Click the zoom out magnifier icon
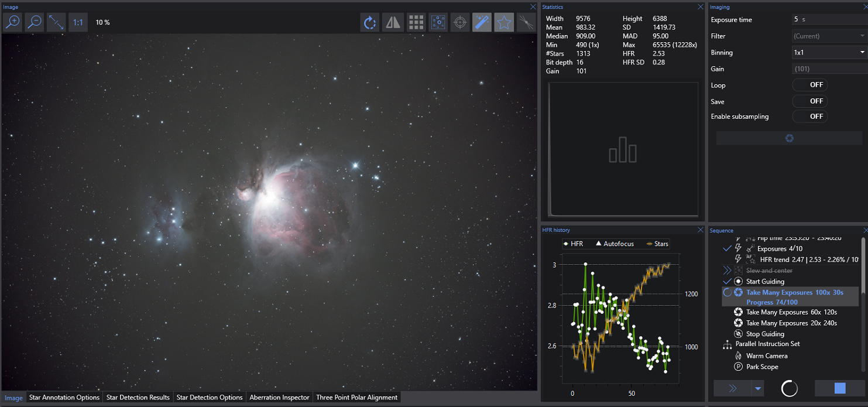Image resolution: width=868 pixels, height=407 pixels. click(34, 22)
